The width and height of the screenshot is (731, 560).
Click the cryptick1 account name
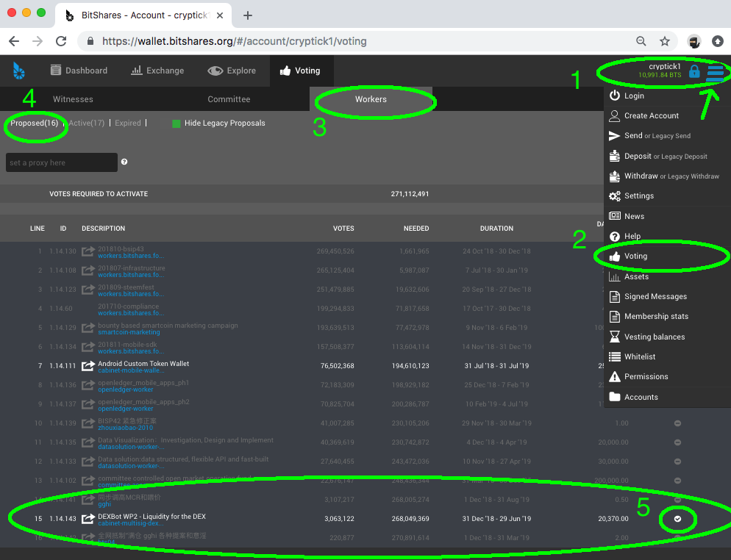[x=664, y=66]
